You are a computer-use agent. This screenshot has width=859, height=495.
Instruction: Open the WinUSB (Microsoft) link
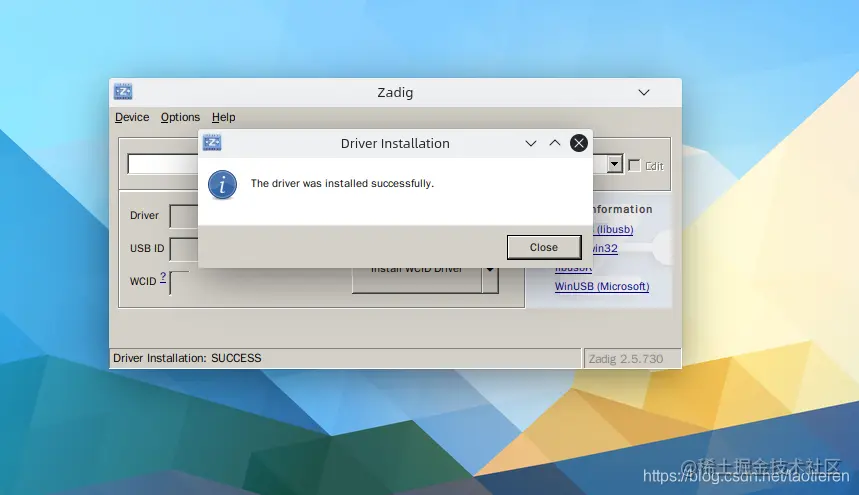602,286
